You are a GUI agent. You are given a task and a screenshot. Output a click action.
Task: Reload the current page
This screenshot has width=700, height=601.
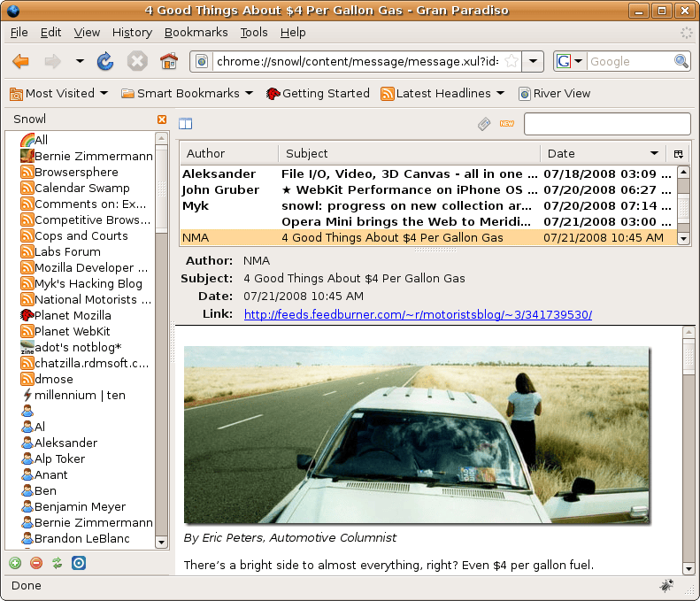coord(105,61)
